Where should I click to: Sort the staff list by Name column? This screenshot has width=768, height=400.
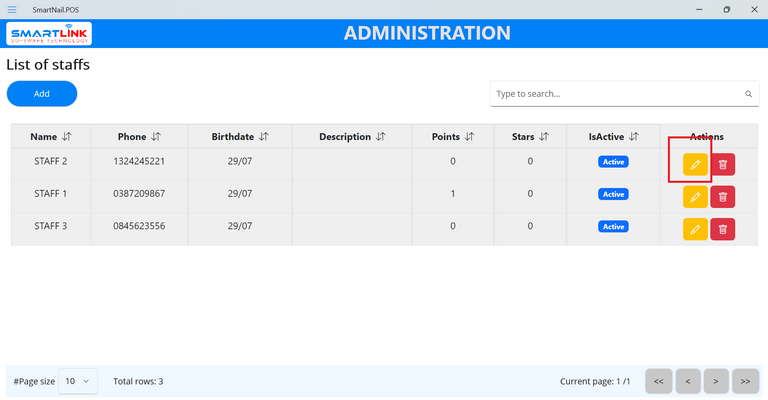point(67,137)
